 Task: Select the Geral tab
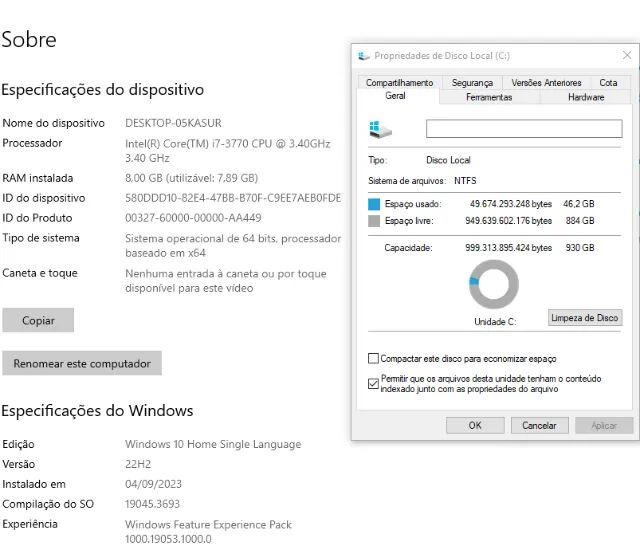click(x=395, y=96)
